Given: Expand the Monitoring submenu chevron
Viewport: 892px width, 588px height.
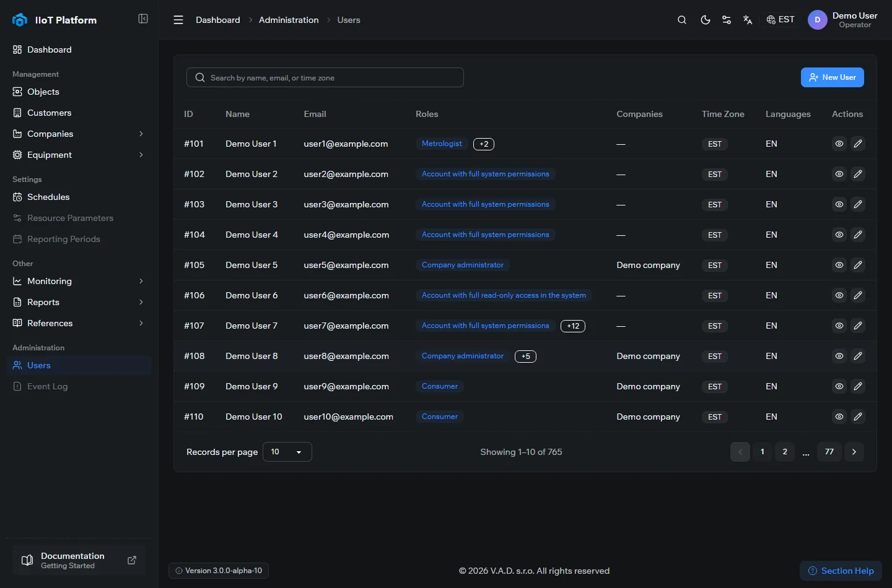Looking at the screenshot, I should [x=141, y=281].
